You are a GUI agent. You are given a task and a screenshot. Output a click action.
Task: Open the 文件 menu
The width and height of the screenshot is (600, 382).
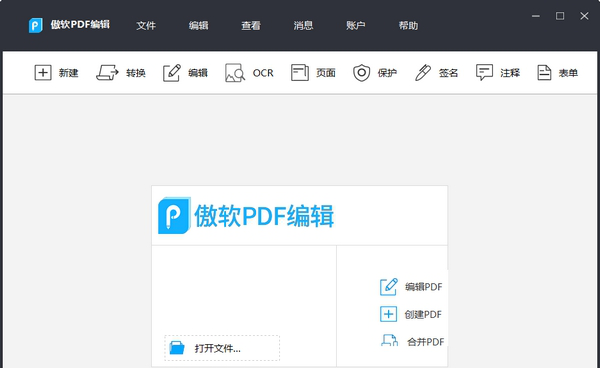pyautogui.click(x=146, y=26)
